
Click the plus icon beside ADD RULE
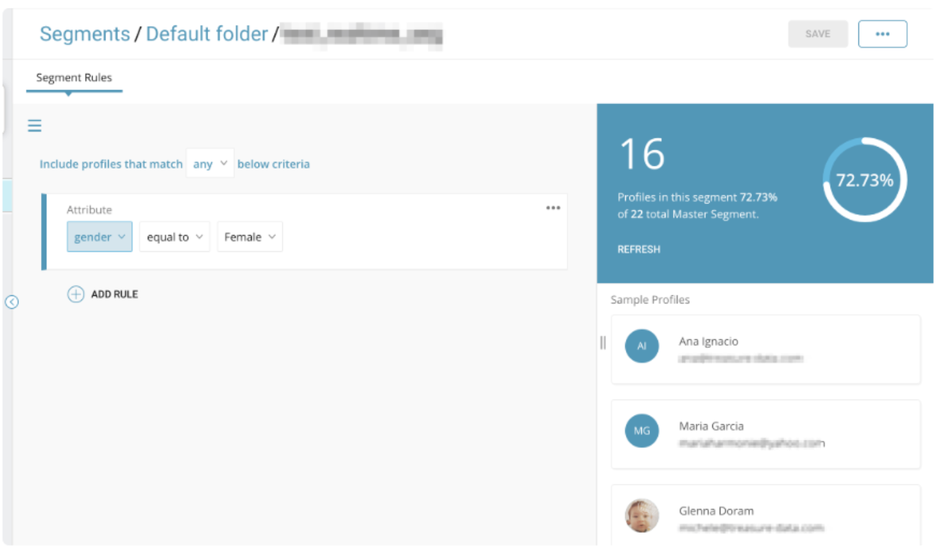tap(76, 294)
